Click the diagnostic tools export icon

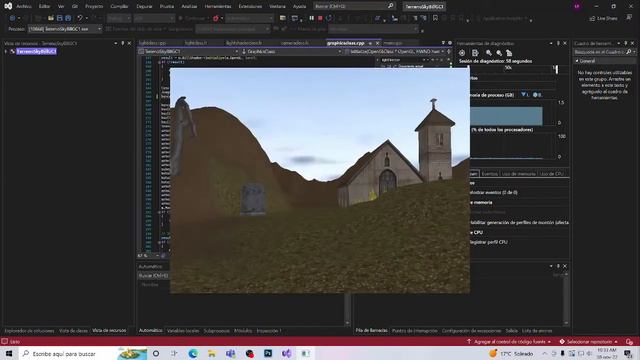(475, 53)
